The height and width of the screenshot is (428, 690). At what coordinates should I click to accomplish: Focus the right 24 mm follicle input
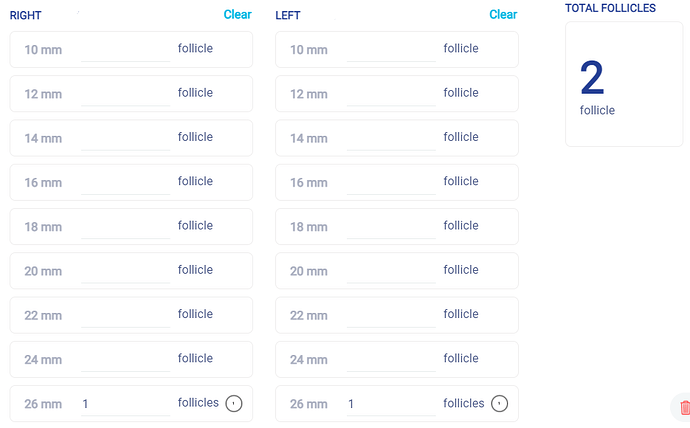click(125, 359)
